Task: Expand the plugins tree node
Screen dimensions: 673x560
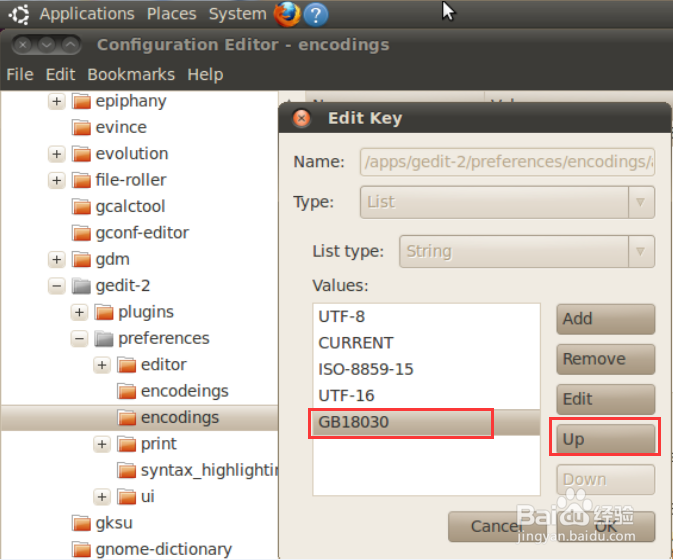Action: coord(79,312)
